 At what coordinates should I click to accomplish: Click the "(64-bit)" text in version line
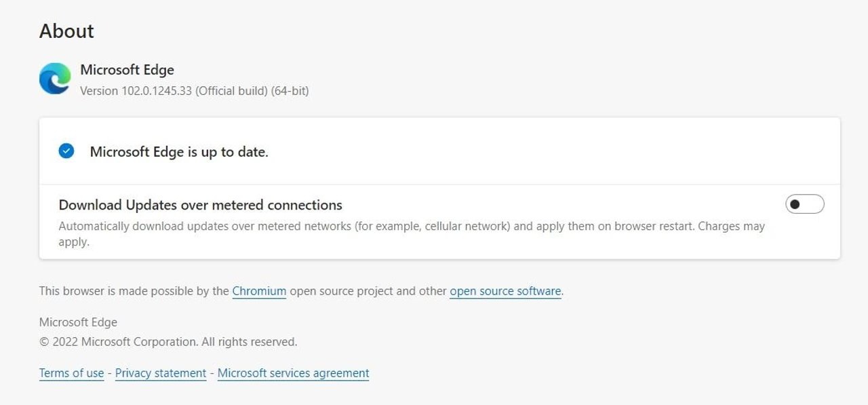[290, 90]
